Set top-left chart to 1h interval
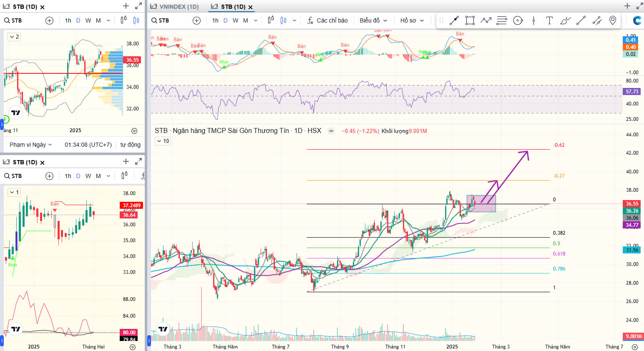 point(68,20)
